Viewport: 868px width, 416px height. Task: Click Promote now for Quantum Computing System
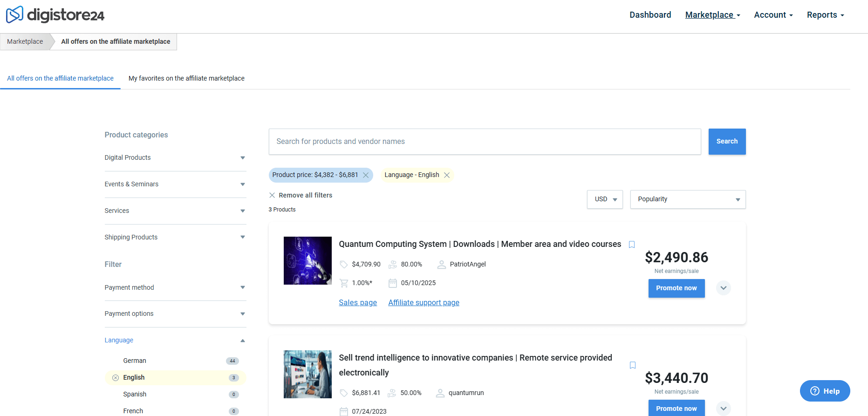676,288
